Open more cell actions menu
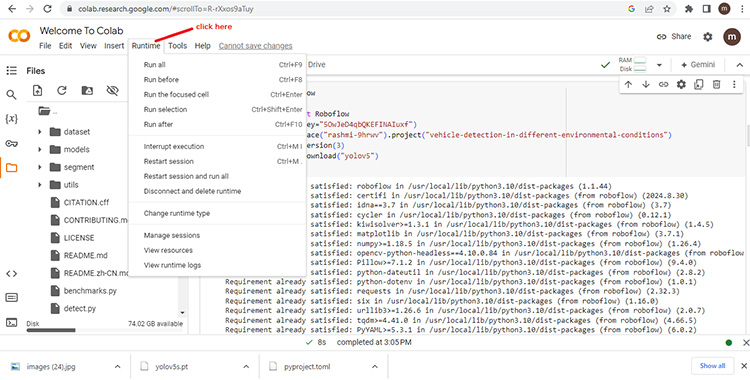The height and width of the screenshot is (380, 750). tap(734, 84)
